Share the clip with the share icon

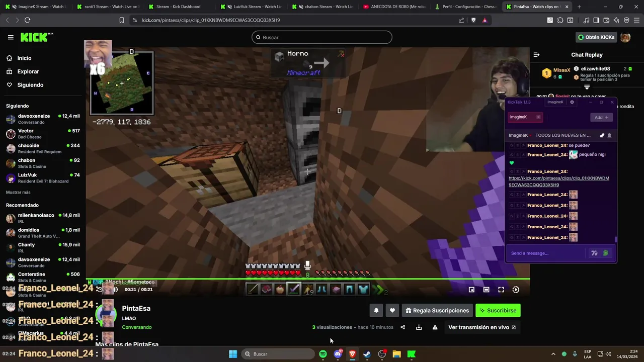(403, 327)
